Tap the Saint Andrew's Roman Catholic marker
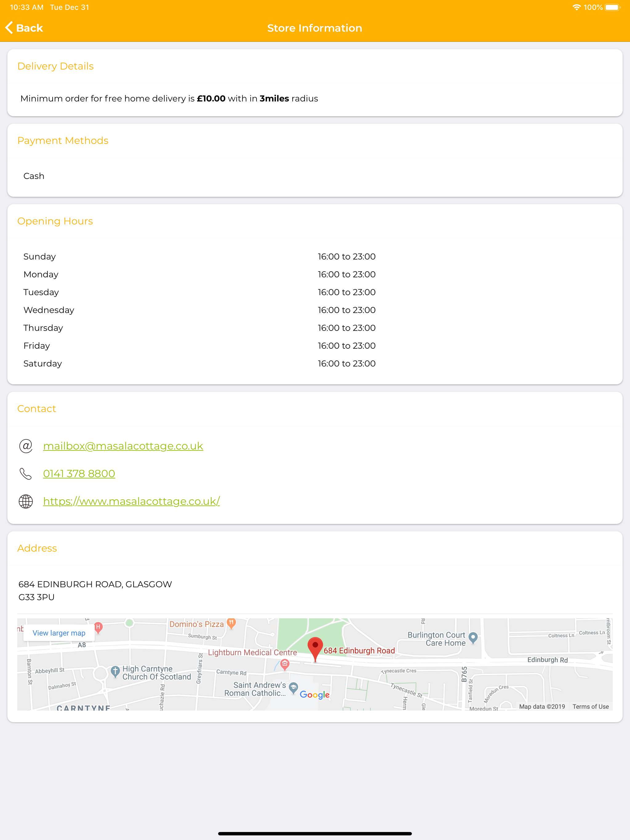 293,688
